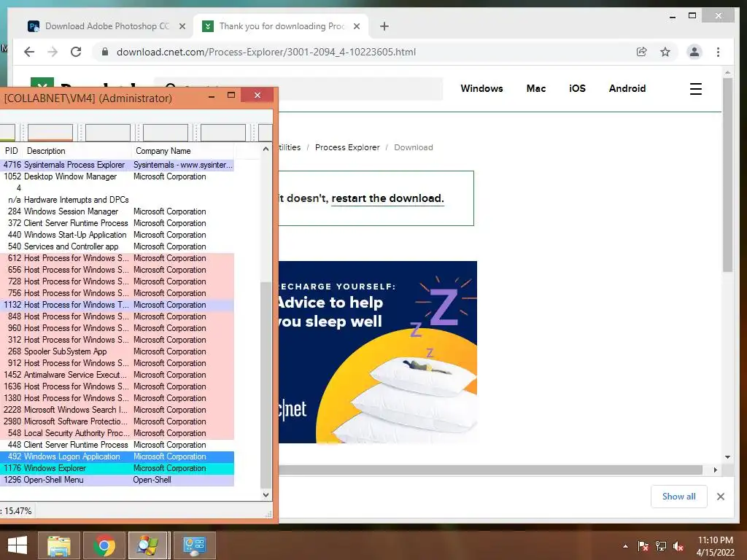Select the Thank you for downloading tab
This screenshot has width=747, height=560.
coord(281,26)
